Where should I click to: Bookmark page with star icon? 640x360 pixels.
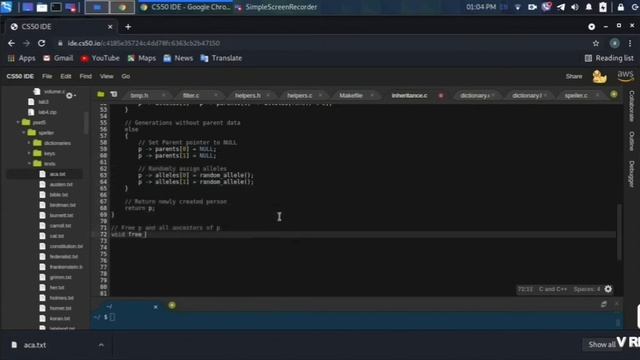pos(596,43)
